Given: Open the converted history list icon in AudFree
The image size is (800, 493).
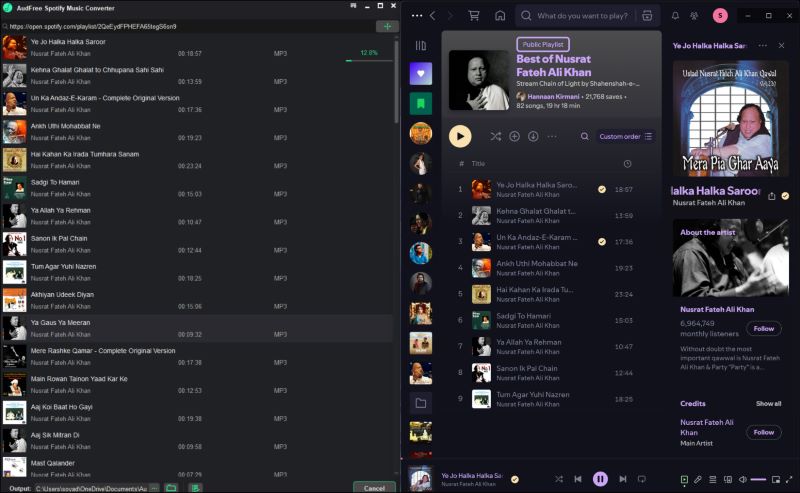Looking at the screenshot, I should 195,488.
